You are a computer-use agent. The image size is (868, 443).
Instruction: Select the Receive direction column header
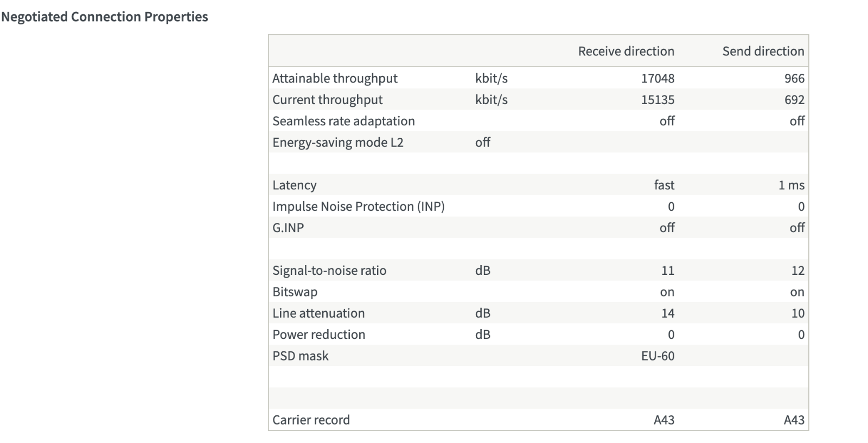(626, 51)
